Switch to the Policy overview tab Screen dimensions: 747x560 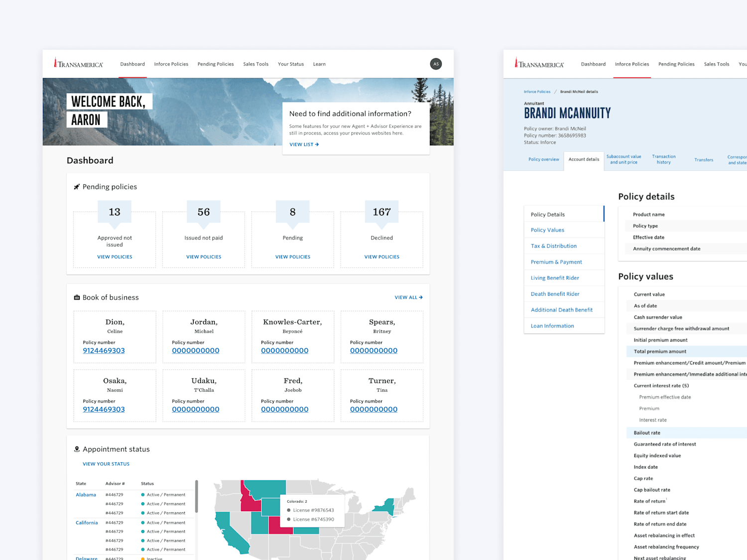click(544, 159)
